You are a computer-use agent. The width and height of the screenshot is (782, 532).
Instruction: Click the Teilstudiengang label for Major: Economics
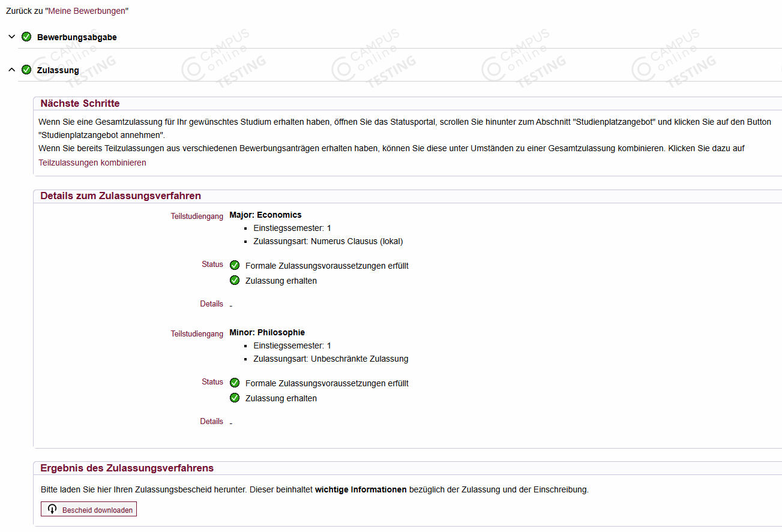tap(197, 217)
